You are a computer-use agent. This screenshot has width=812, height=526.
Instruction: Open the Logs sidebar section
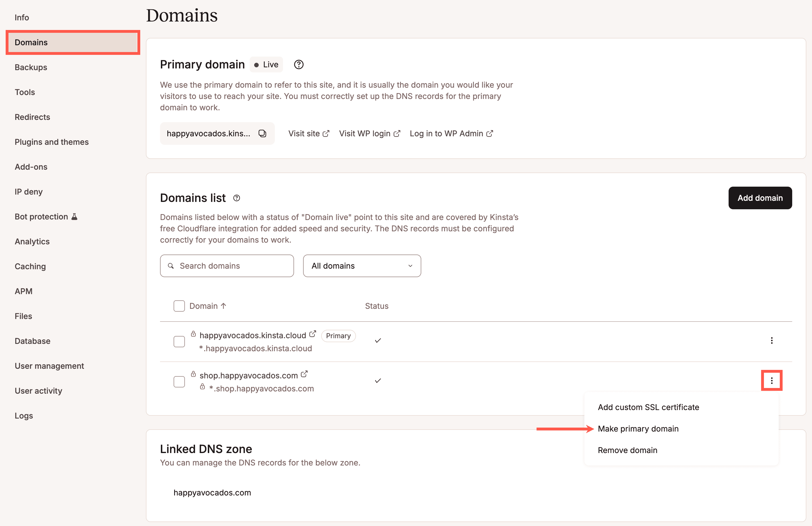[24, 416]
